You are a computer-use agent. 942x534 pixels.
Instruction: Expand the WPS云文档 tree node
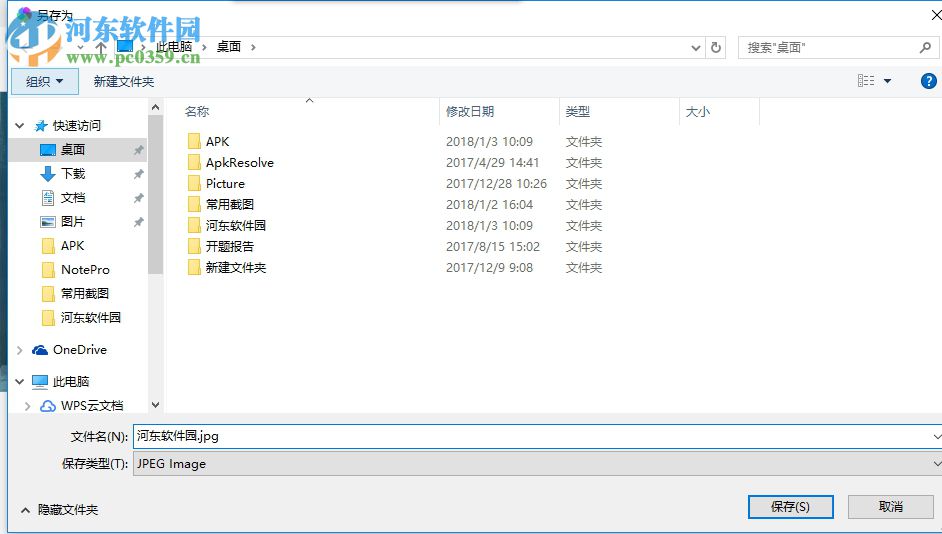pyautogui.click(x=27, y=406)
